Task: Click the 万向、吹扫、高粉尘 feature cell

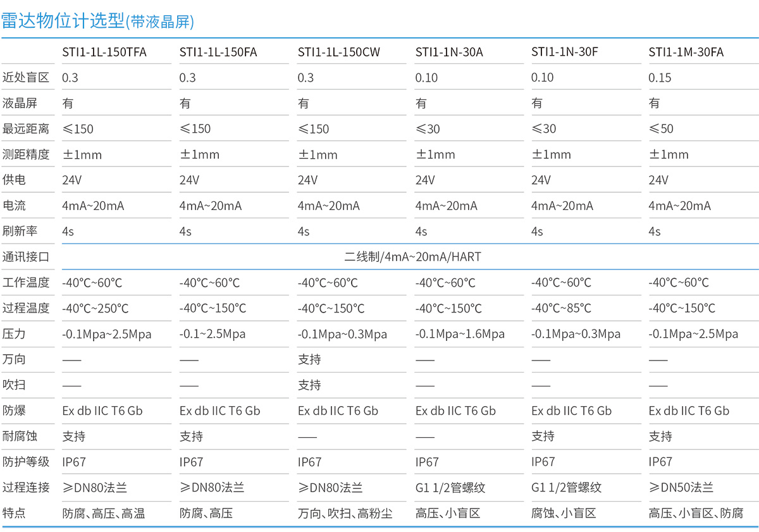Action: click(345, 513)
